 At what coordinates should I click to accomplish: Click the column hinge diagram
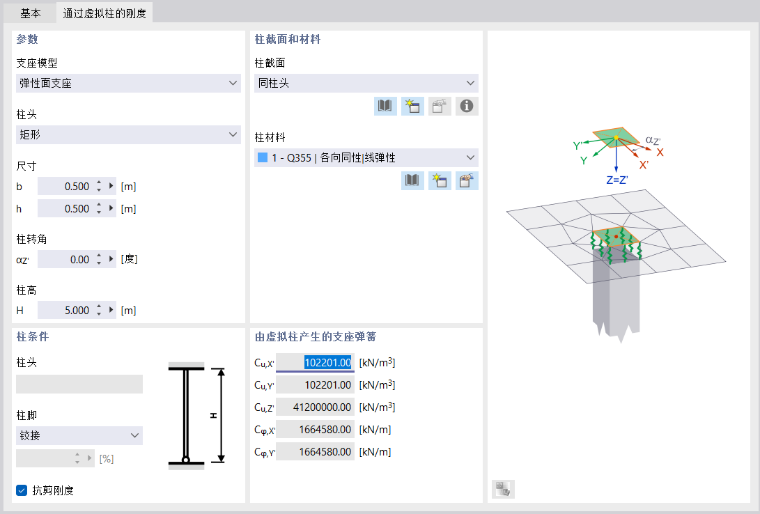tap(196, 416)
